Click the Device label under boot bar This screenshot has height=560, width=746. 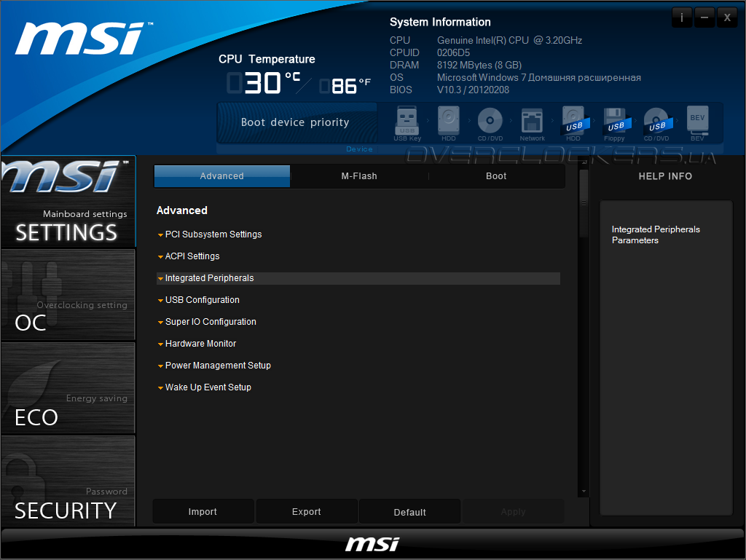coord(359,149)
